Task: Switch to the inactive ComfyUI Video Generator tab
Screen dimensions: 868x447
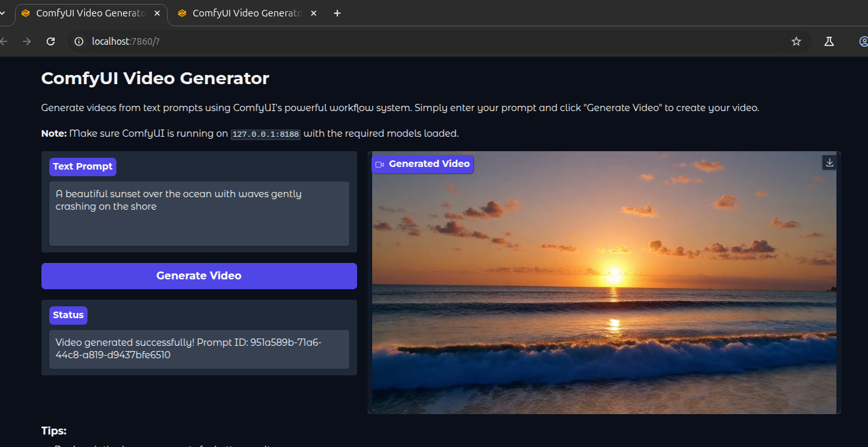Action: coord(247,13)
